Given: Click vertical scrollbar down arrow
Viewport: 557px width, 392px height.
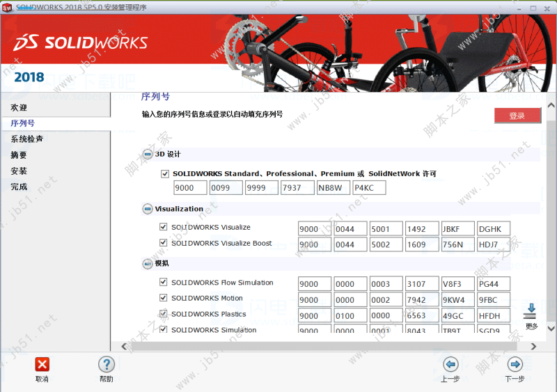Looking at the screenshot, I should click(x=551, y=329).
